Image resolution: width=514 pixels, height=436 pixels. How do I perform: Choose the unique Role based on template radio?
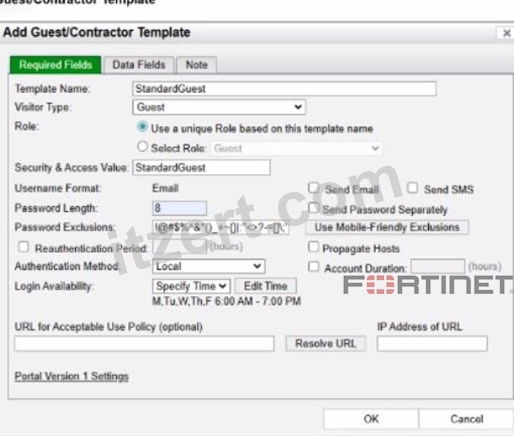point(142,127)
